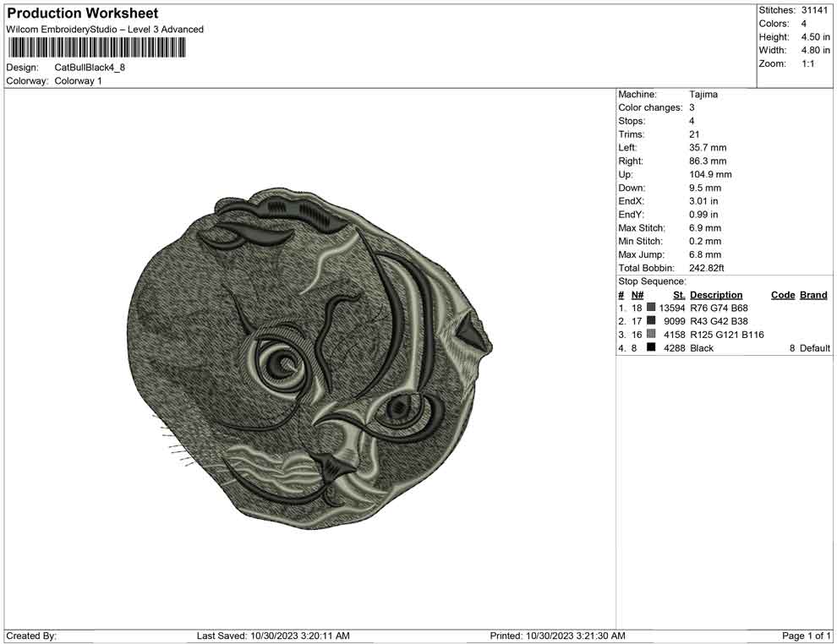
Task: Click the N# column header
Action: pyautogui.click(x=637, y=295)
